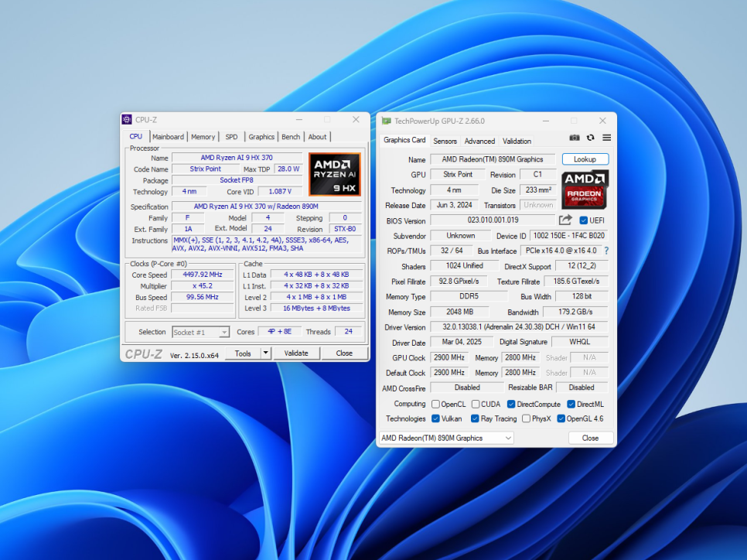
Task: Click the Bandwidth value 179.2 GB/s
Action: 575,312
